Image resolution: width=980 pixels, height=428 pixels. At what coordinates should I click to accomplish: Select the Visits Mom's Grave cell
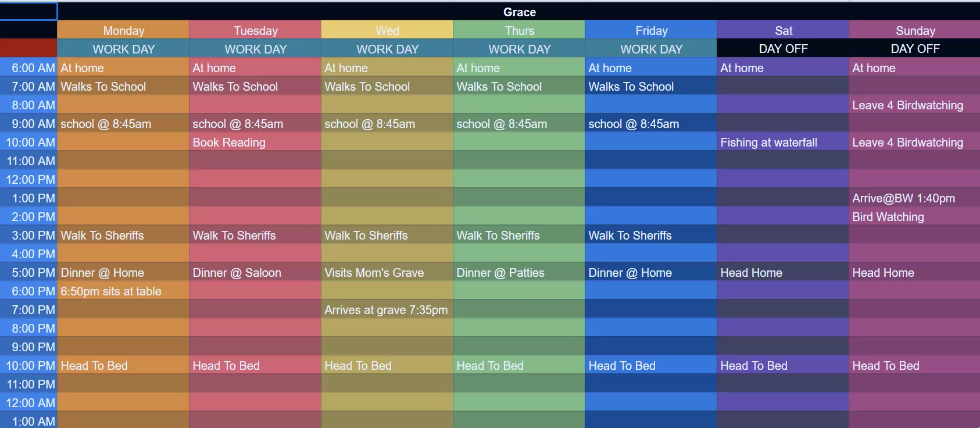pyautogui.click(x=387, y=273)
